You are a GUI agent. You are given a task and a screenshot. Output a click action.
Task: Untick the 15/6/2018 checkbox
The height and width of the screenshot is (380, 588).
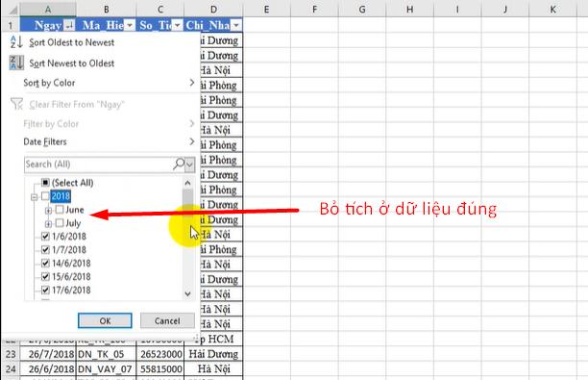click(45, 277)
